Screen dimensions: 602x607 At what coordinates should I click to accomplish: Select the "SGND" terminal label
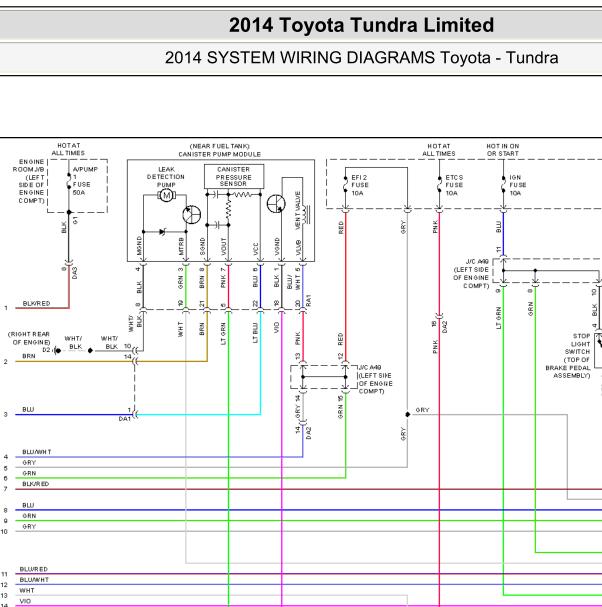coord(202,246)
